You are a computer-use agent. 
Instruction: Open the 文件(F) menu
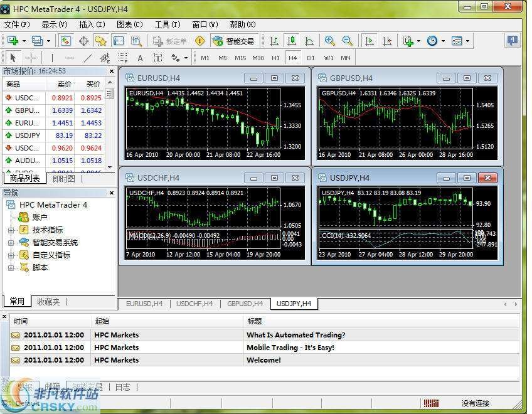pyautogui.click(x=16, y=24)
